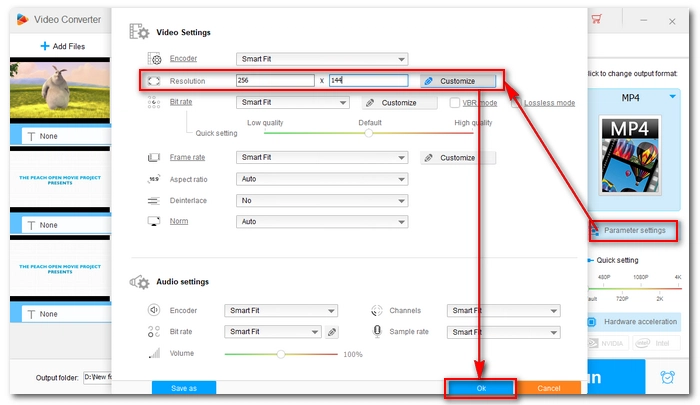
Task: Click the video Encoder gear icon
Action: (x=154, y=58)
